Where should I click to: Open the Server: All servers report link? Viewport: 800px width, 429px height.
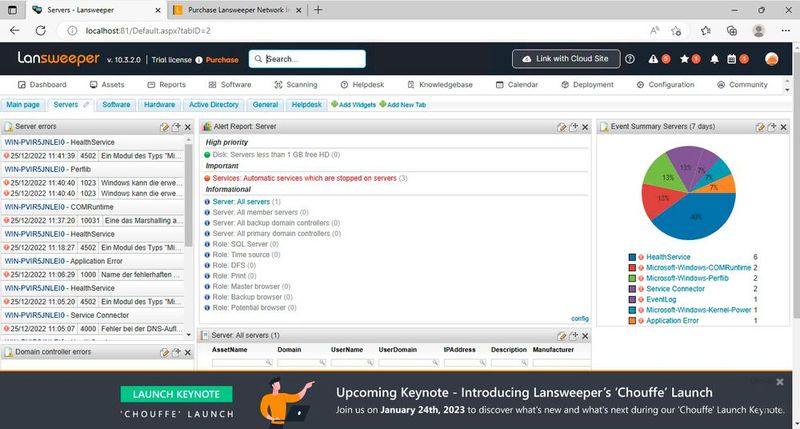[x=241, y=201]
